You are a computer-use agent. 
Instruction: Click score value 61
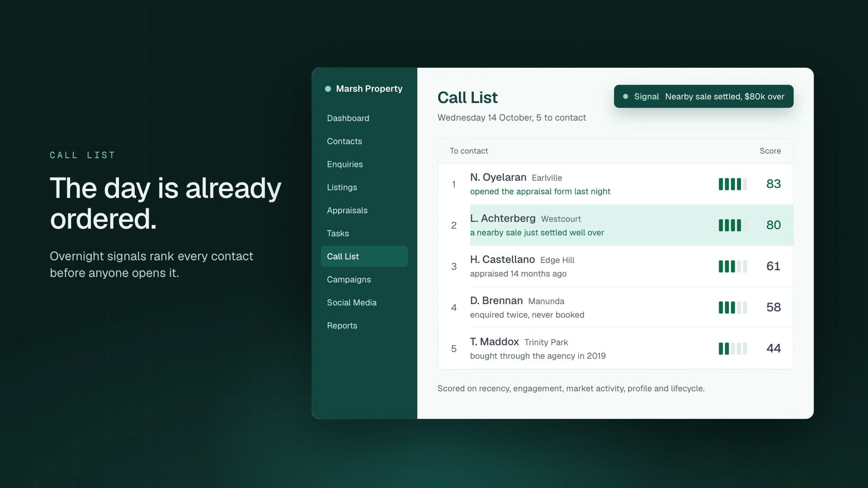774,266
